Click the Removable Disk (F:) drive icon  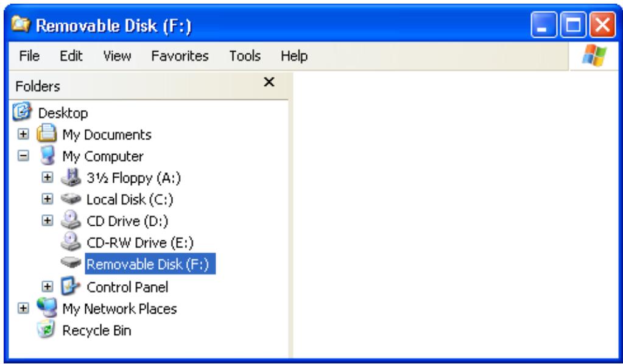[72, 264]
